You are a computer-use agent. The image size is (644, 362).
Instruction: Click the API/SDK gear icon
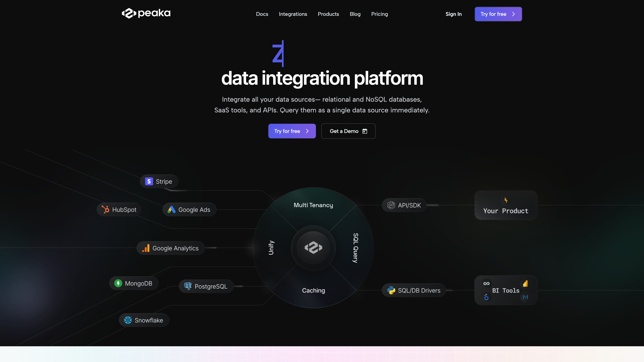pyautogui.click(x=391, y=205)
